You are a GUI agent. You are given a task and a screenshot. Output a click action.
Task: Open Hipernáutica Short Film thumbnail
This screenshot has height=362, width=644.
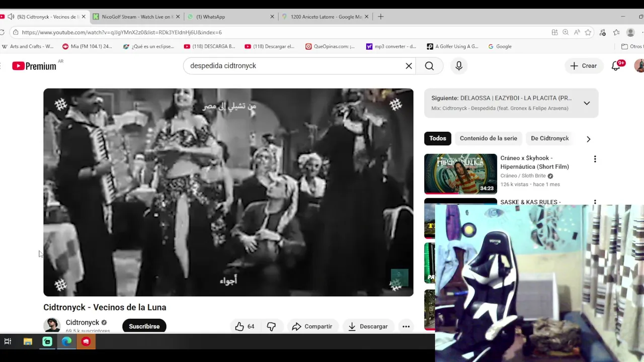pyautogui.click(x=460, y=174)
